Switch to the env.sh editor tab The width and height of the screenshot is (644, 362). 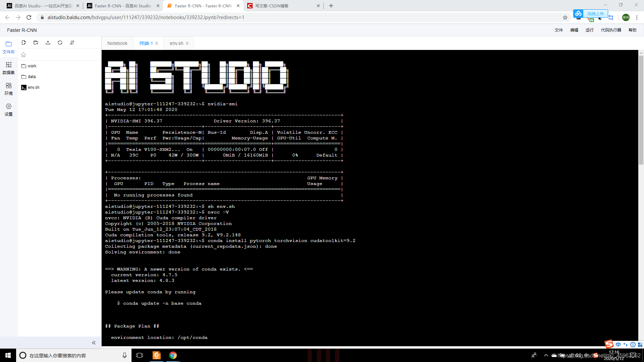176,43
